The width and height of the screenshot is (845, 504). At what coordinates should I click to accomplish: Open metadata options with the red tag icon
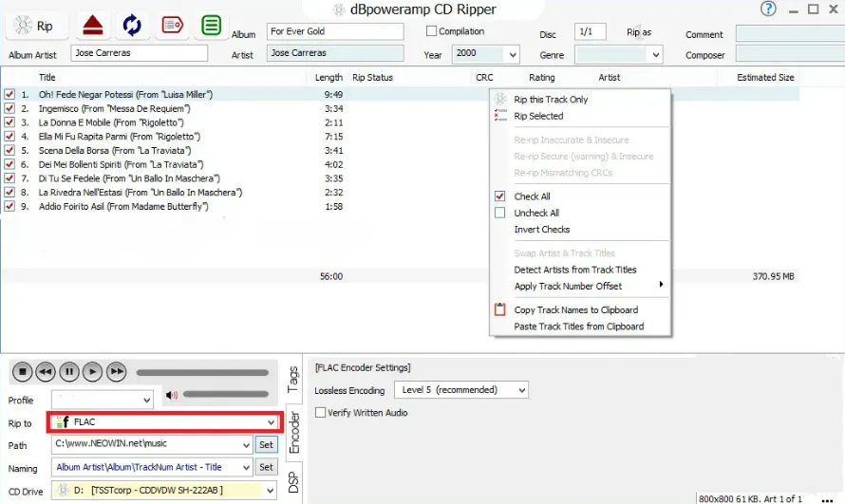point(172,25)
